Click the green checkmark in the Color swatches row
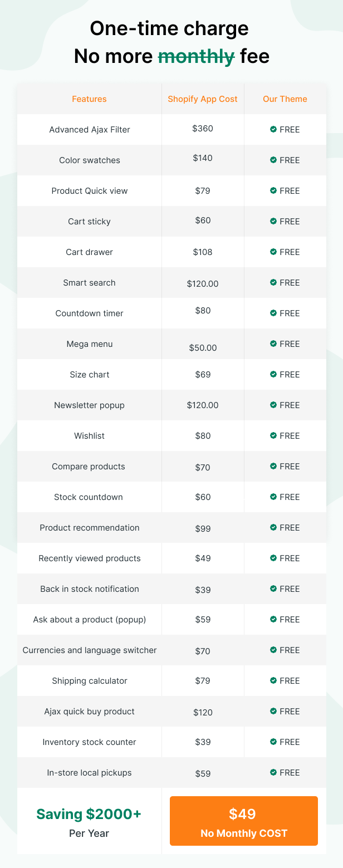Image resolution: width=343 pixels, height=868 pixels. pyautogui.click(x=273, y=160)
